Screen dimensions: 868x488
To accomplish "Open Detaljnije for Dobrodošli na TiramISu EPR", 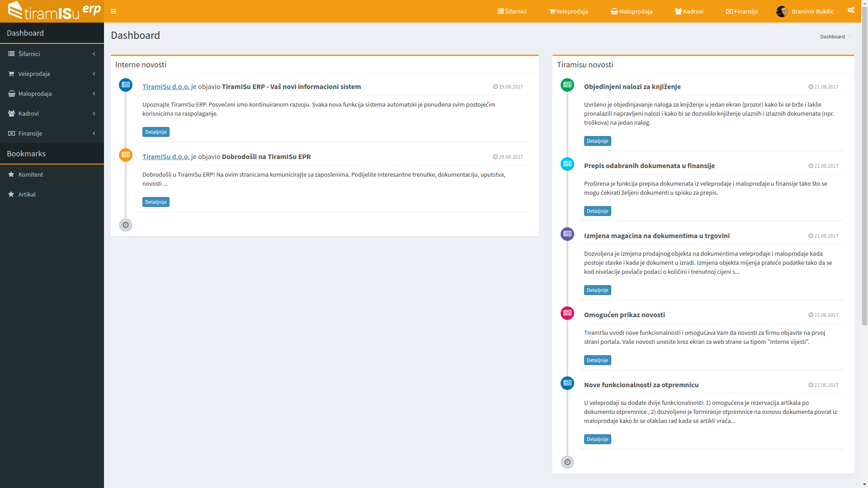I will pyautogui.click(x=156, y=202).
